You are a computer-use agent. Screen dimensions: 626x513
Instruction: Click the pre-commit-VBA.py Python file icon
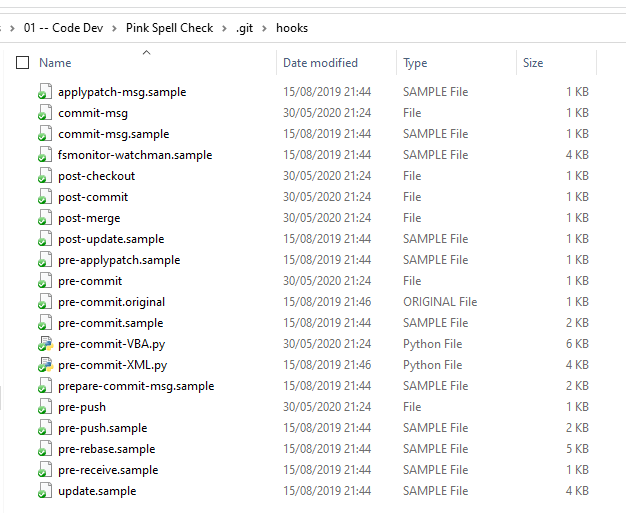pyautogui.click(x=44, y=344)
